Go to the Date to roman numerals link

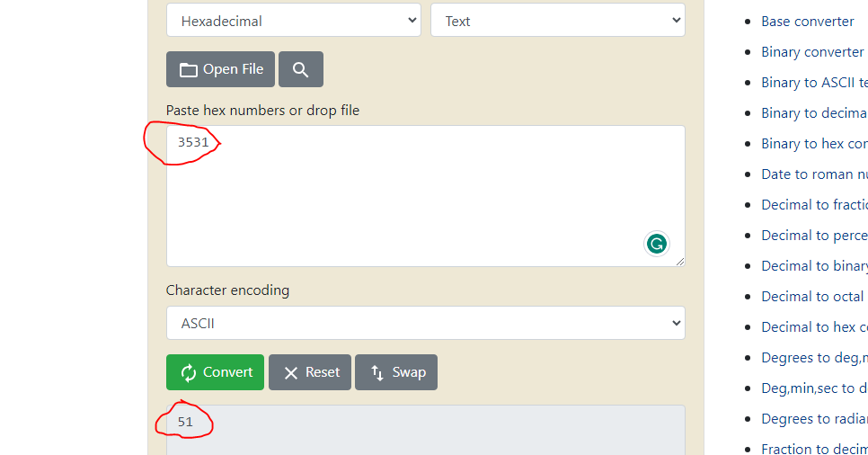click(813, 174)
